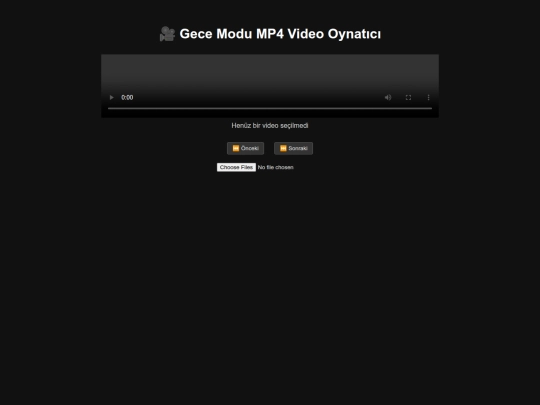This screenshot has height=405, width=540.
Task: Skip to the next video with Sonraki
Action: [x=293, y=148]
